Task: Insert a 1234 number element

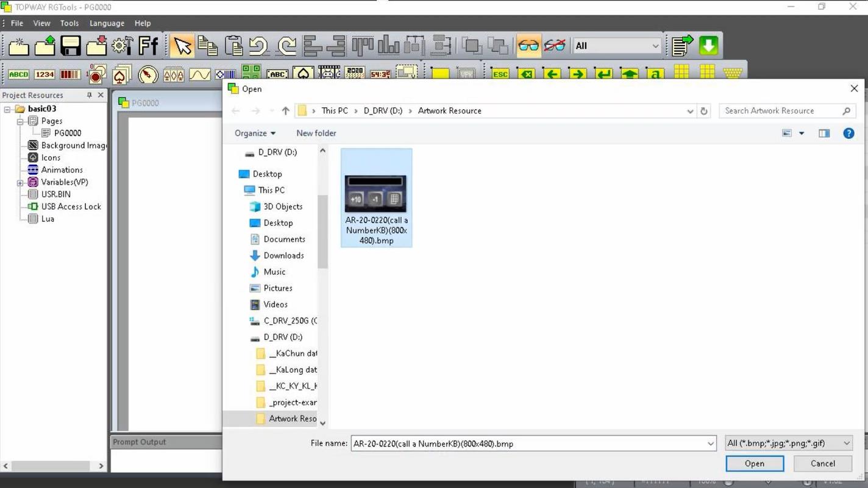Action: coord(44,74)
